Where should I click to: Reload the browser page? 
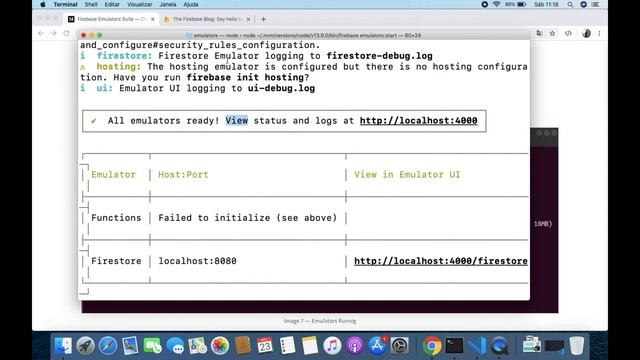coord(67,33)
